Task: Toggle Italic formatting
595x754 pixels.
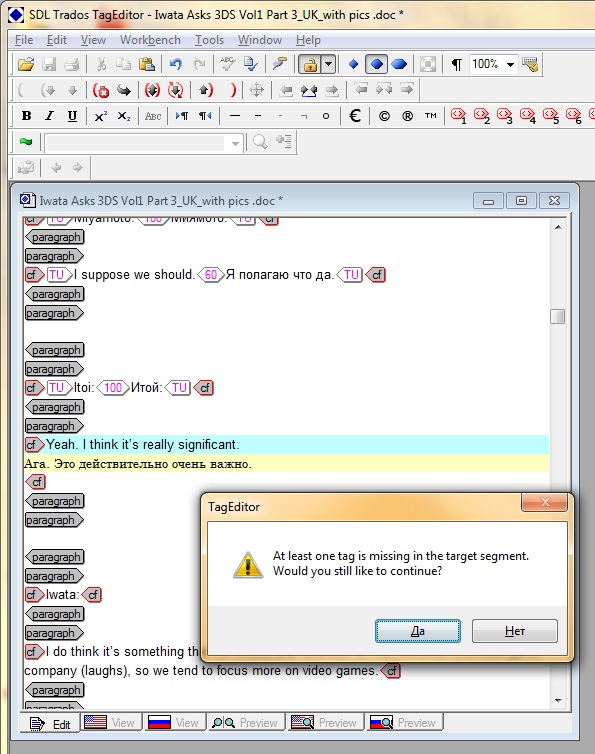Action: pyautogui.click(x=49, y=116)
